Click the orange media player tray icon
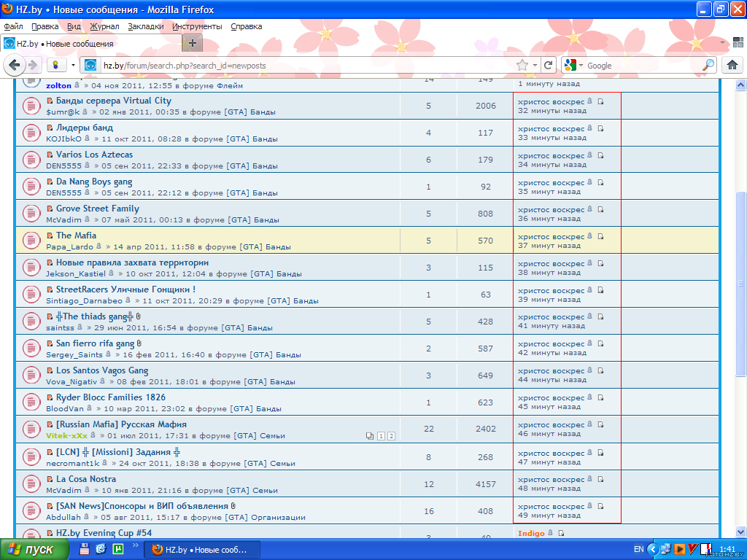 tap(680, 549)
